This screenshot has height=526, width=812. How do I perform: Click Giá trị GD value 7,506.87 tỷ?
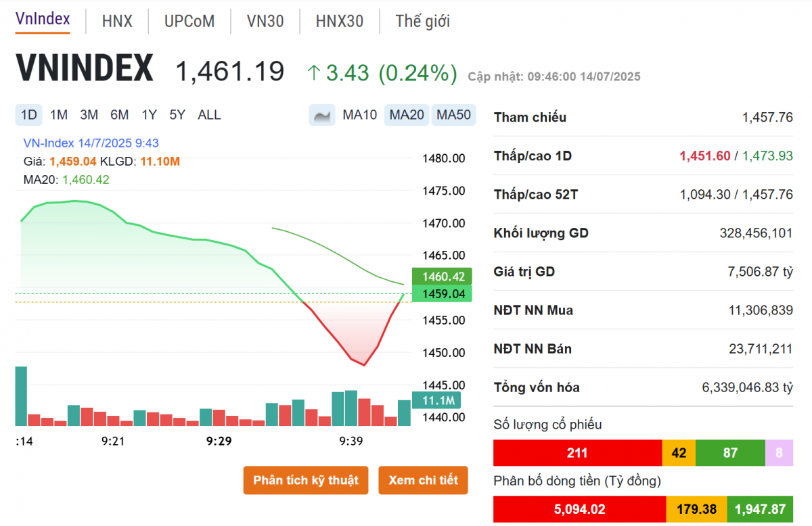click(759, 272)
